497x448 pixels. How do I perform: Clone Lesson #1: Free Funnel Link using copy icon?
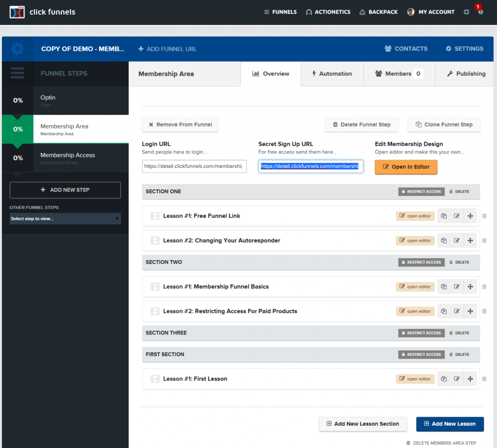point(443,216)
